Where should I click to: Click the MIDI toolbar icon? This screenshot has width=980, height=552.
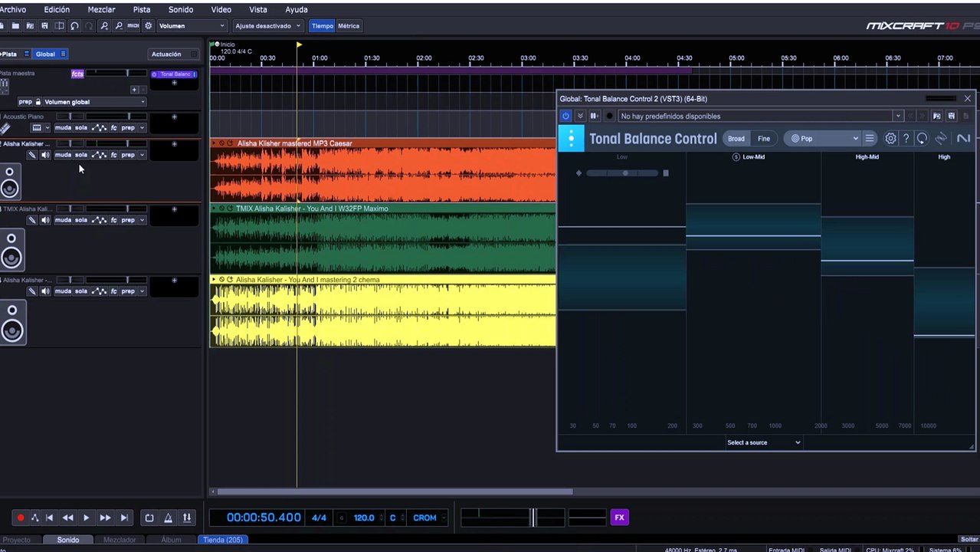point(133,26)
